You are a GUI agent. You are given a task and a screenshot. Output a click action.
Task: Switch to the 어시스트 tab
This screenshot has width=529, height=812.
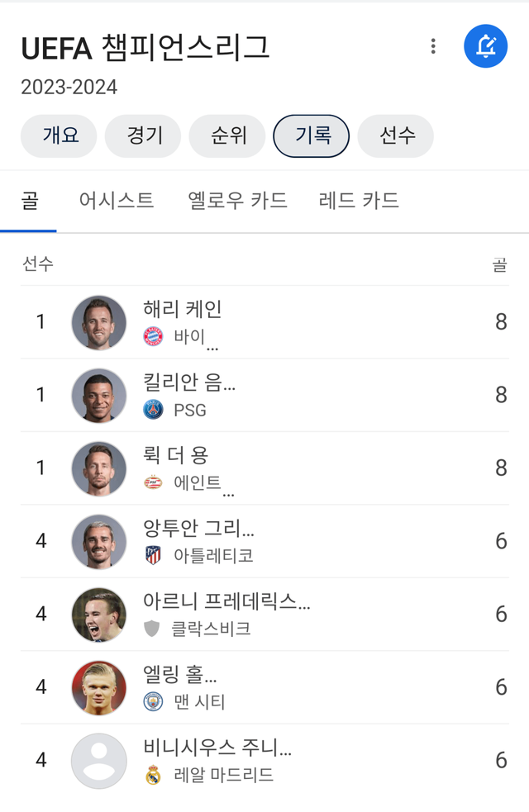pyautogui.click(x=117, y=201)
